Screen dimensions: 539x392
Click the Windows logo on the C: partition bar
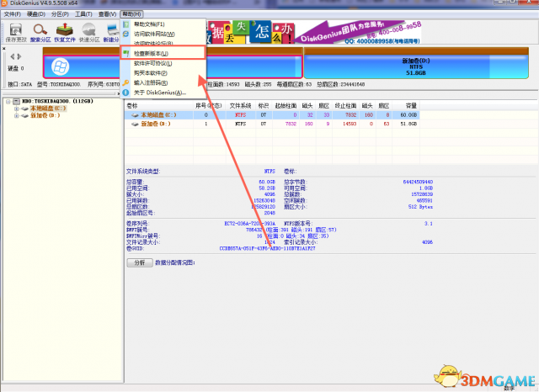pyautogui.click(x=61, y=66)
